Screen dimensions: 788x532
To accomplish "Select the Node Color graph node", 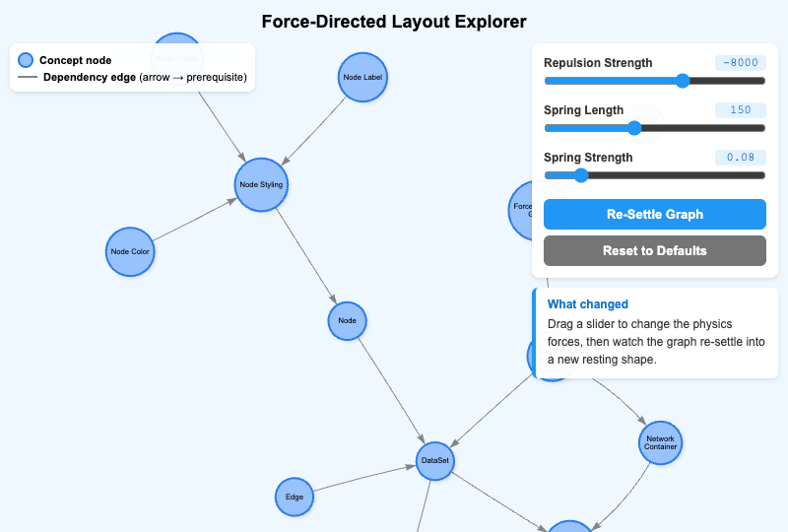I will pyautogui.click(x=130, y=251).
